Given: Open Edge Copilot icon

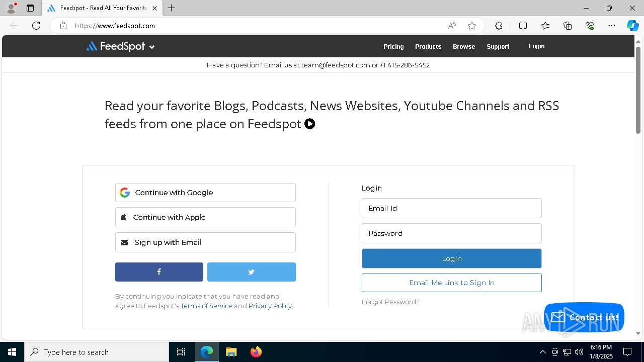Looking at the screenshot, I should 632,26.
